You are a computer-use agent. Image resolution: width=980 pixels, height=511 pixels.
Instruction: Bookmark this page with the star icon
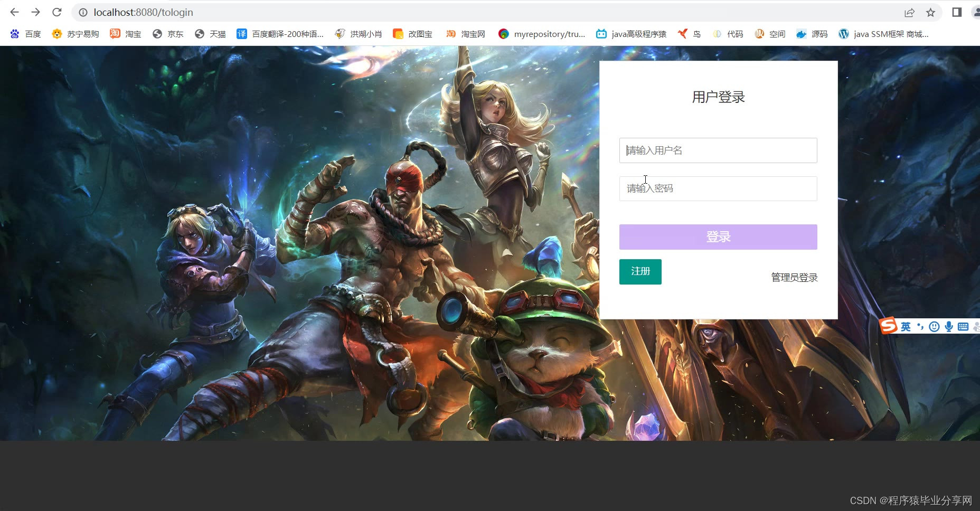click(x=931, y=12)
